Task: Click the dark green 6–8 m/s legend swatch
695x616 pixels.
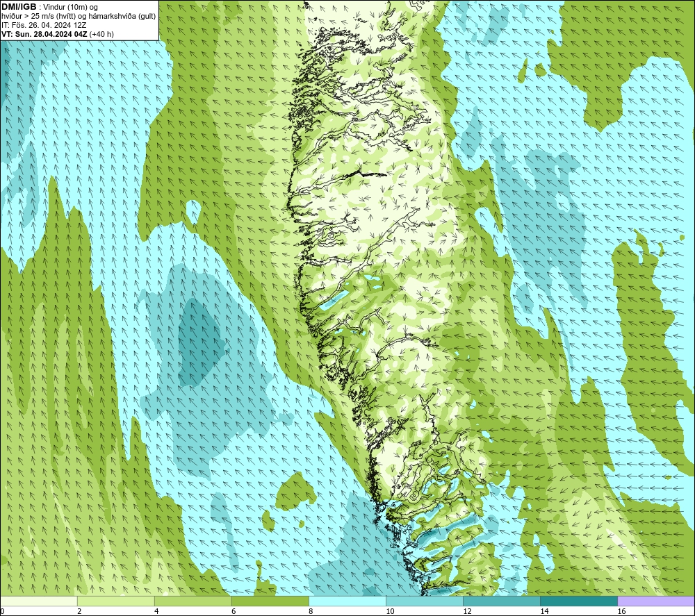Action: click(270, 601)
